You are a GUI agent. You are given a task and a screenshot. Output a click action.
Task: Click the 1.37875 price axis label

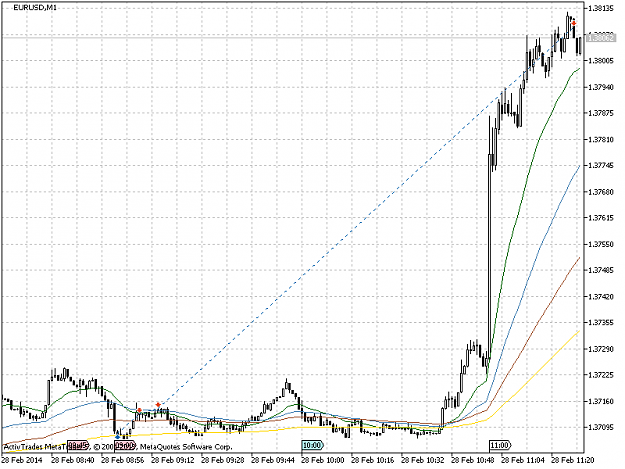tap(601, 113)
